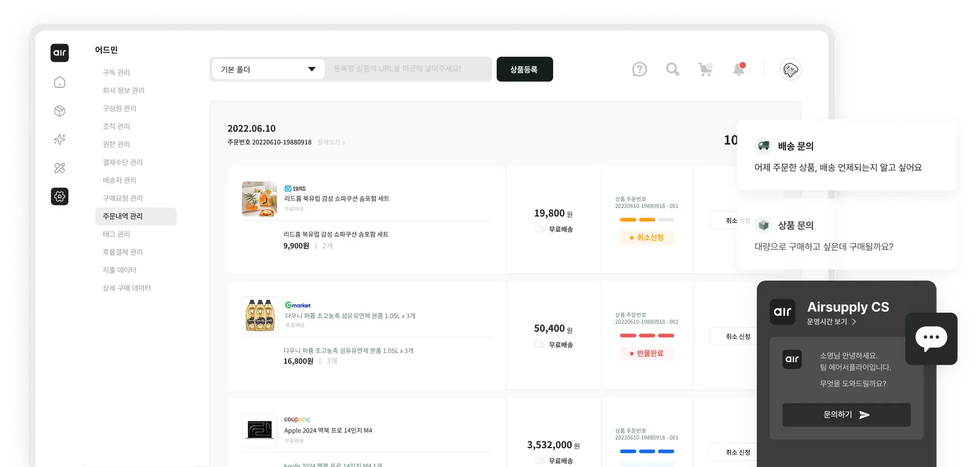The height and width of the screenshot is (467, 980).
Task: Open 상세보기 order details link
Action: click(331, 143)
